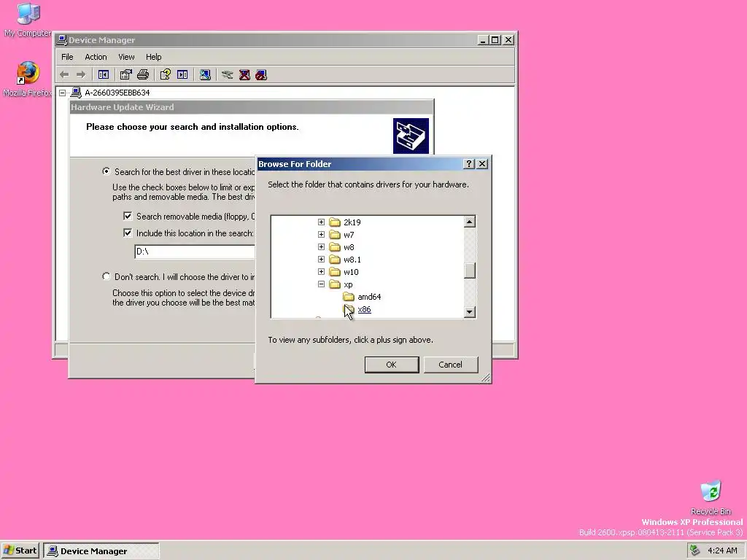Image resolution: width=747 pixels, height=560 pixels.
Task: Click the Disable device toolbar icon
Action: [x=261, y=75]
